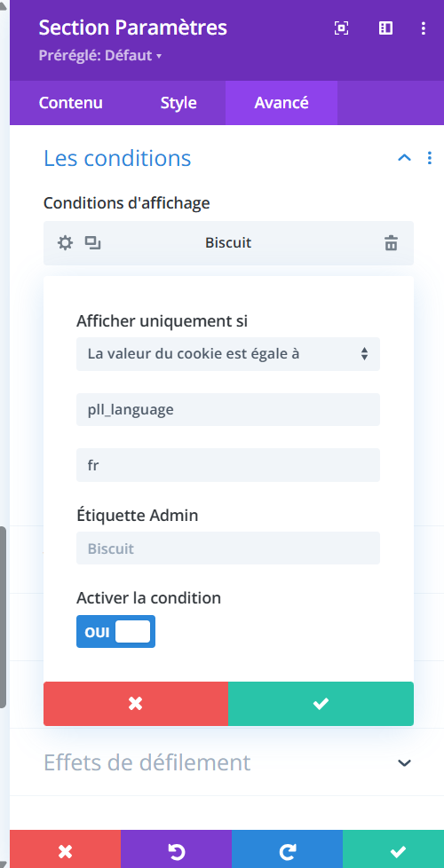Cancel condition with red X button
Image resolution: width=444 pixels, height=868 pixels.
(x=136, y=704)
